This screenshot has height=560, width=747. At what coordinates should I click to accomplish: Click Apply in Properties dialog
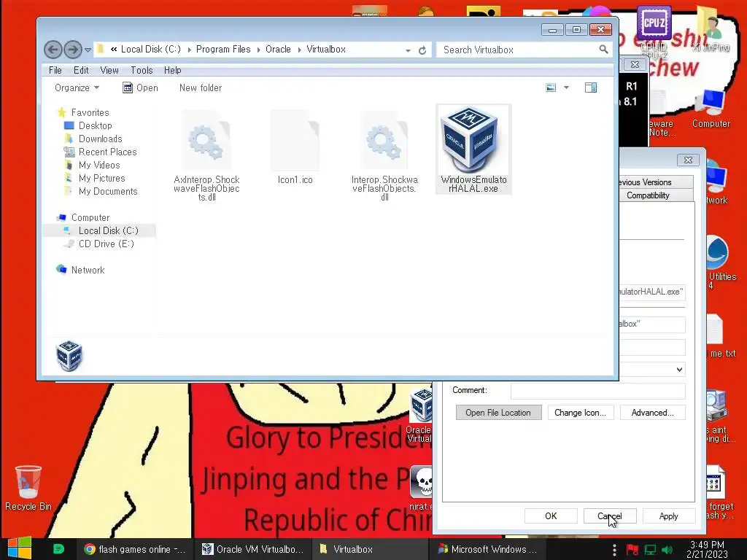668,516
